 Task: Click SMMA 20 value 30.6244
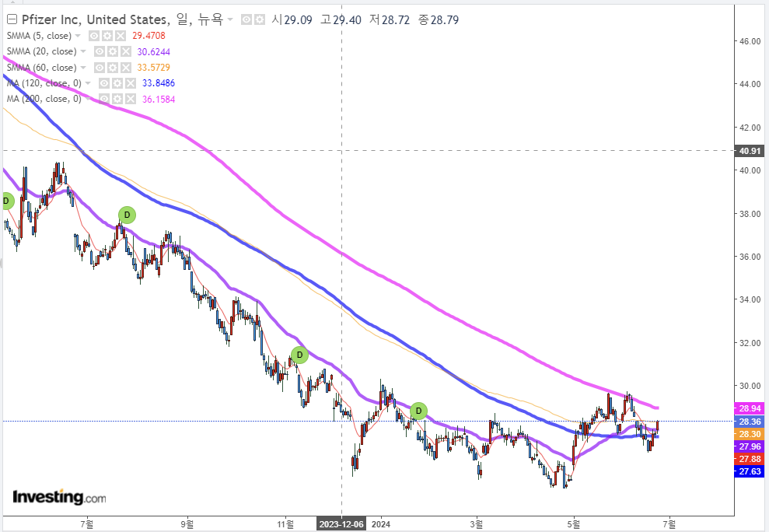tap(153, 51)
